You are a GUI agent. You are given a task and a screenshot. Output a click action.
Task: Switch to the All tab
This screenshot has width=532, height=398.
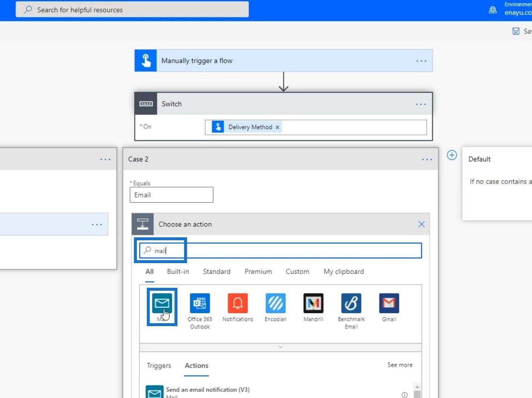(x=149, y=272)
